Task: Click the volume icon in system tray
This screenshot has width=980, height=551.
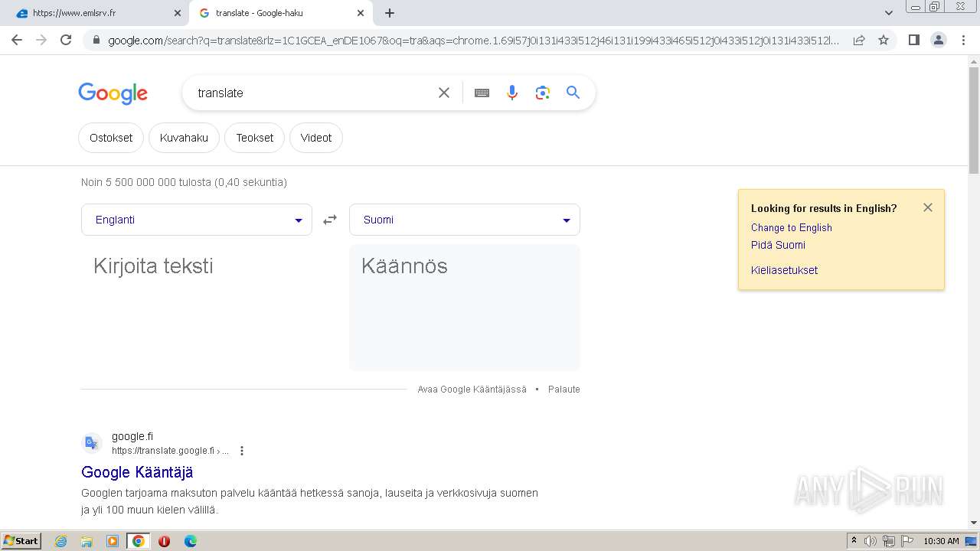Action: 871,541
